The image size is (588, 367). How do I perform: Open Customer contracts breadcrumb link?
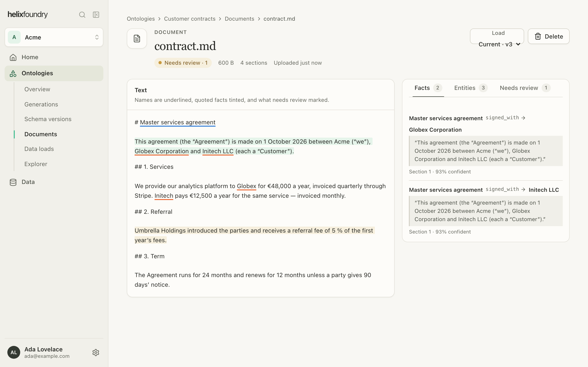tap(189, 19)
